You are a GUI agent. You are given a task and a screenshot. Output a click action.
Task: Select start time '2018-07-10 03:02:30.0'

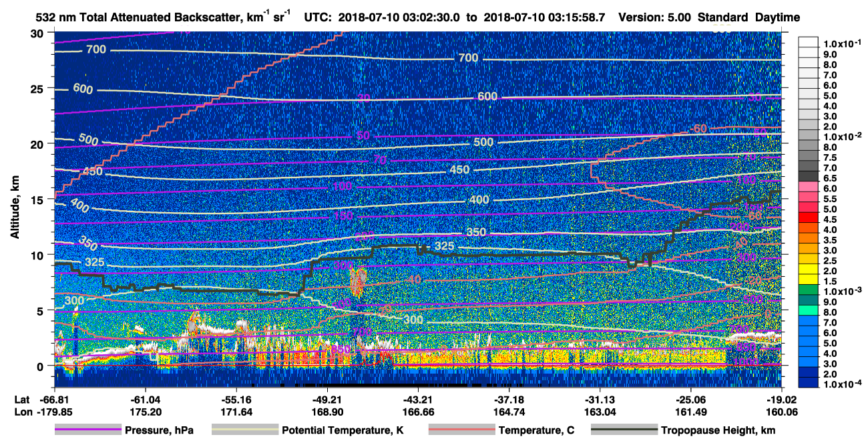[x=399, y=17]
